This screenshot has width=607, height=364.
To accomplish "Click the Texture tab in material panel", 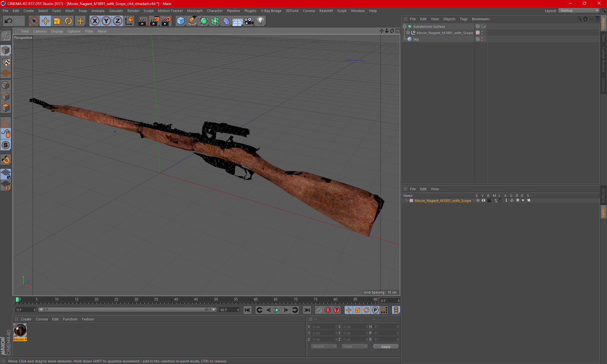I will [x=87, y=319].
